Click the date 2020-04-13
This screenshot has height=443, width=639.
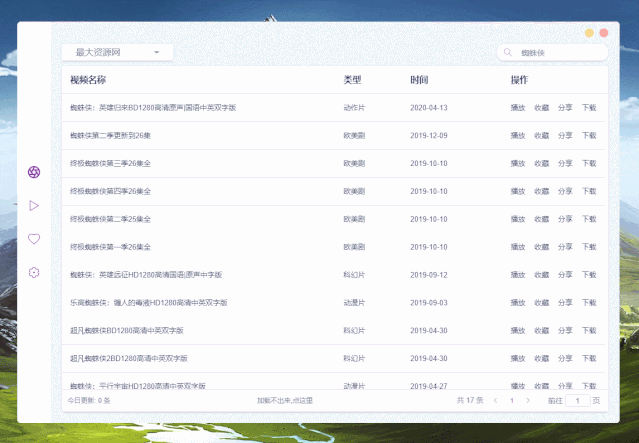click(x=429, y=108)
